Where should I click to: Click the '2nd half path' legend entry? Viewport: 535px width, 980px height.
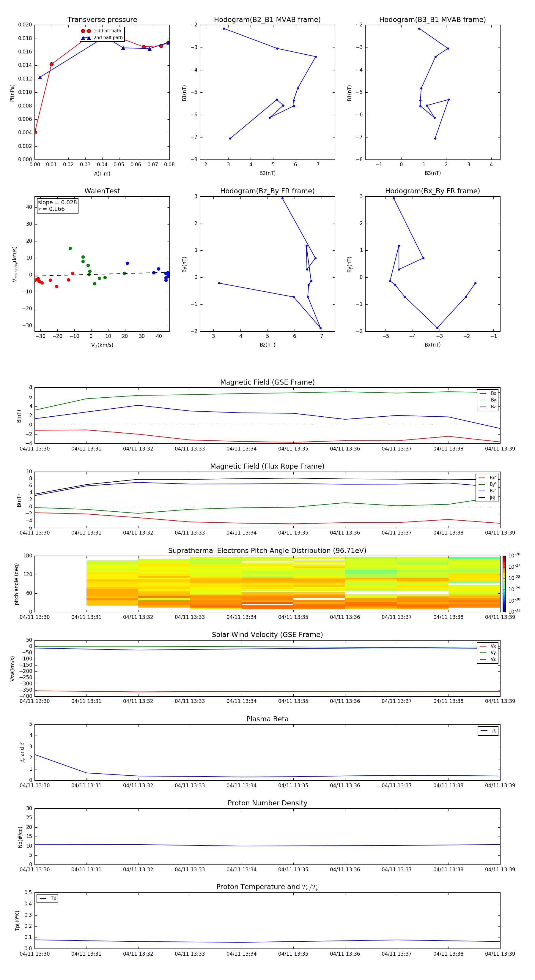pos(102,38)
